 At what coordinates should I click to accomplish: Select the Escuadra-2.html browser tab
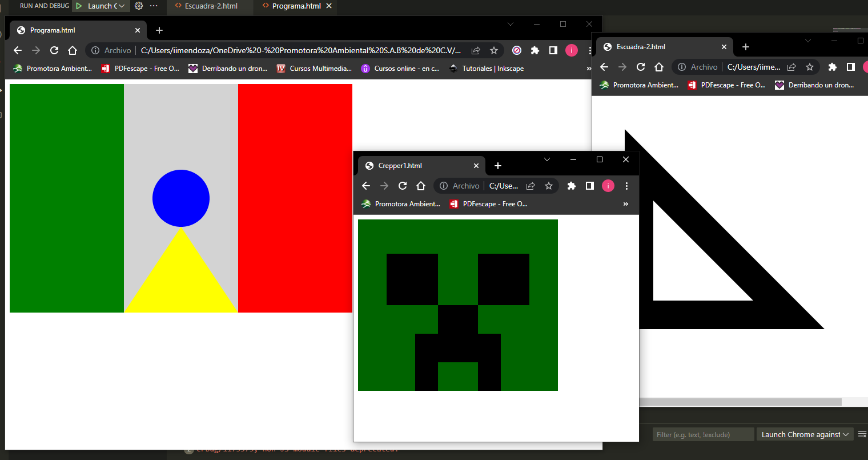(x=665, y=47)
